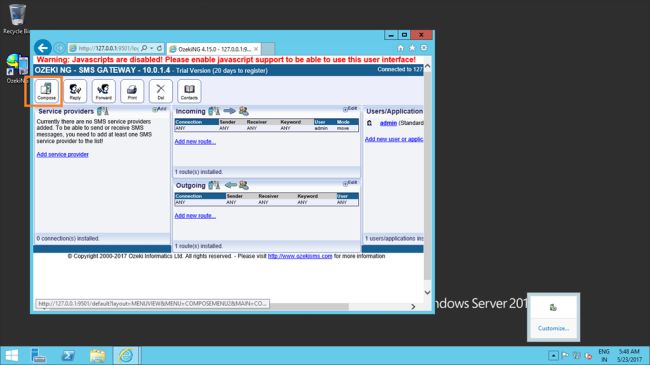650x365 pixels.
Task: Click vertical scrollbar up arrow
Action: [x=427, y=66]
